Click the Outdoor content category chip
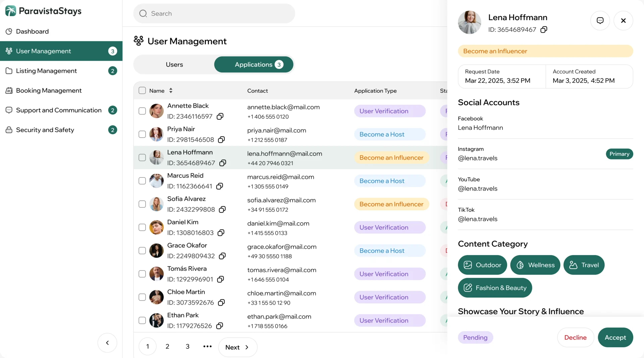Image resolution: width=644 pixels, height=358 pixels. pos(482,265)
